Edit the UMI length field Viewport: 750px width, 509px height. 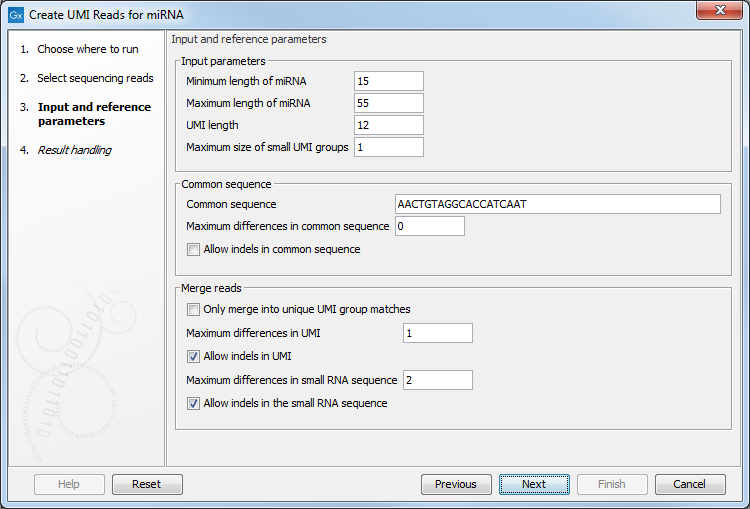point(388,126)
